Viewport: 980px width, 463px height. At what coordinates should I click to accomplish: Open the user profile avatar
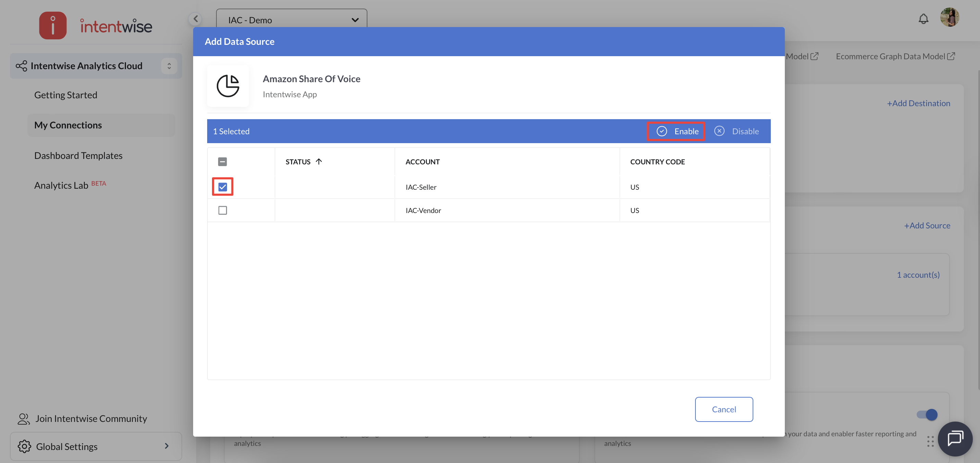949,17
